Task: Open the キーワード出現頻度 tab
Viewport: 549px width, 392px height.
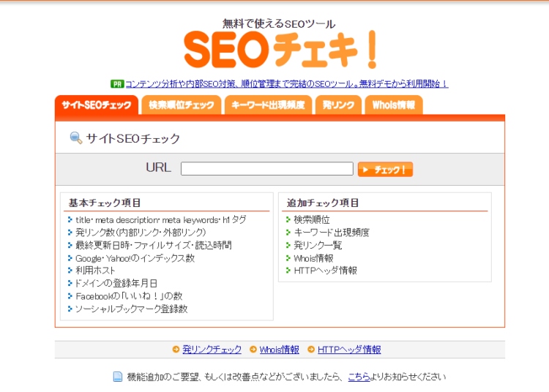Action: tap(268, 105)
